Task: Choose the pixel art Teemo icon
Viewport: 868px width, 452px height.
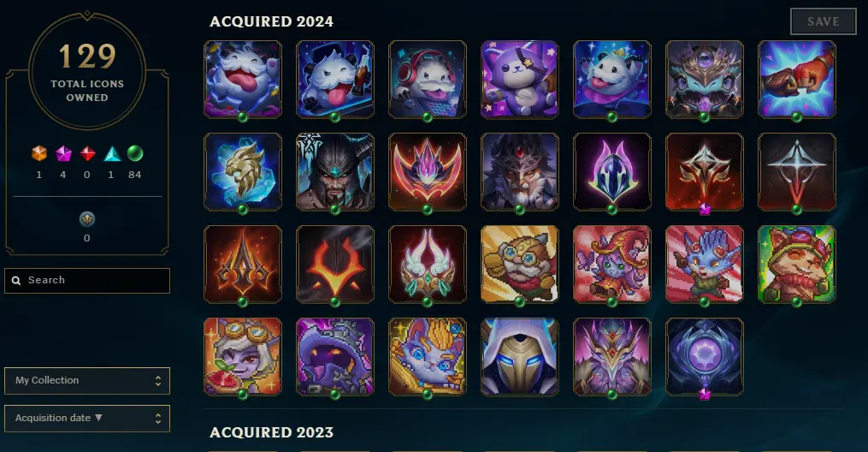Action: (x=796, y=265)
